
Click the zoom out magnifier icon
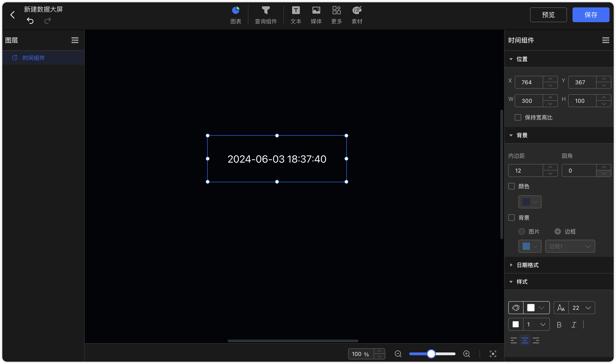pyautogui.click(x=398, y=354)
